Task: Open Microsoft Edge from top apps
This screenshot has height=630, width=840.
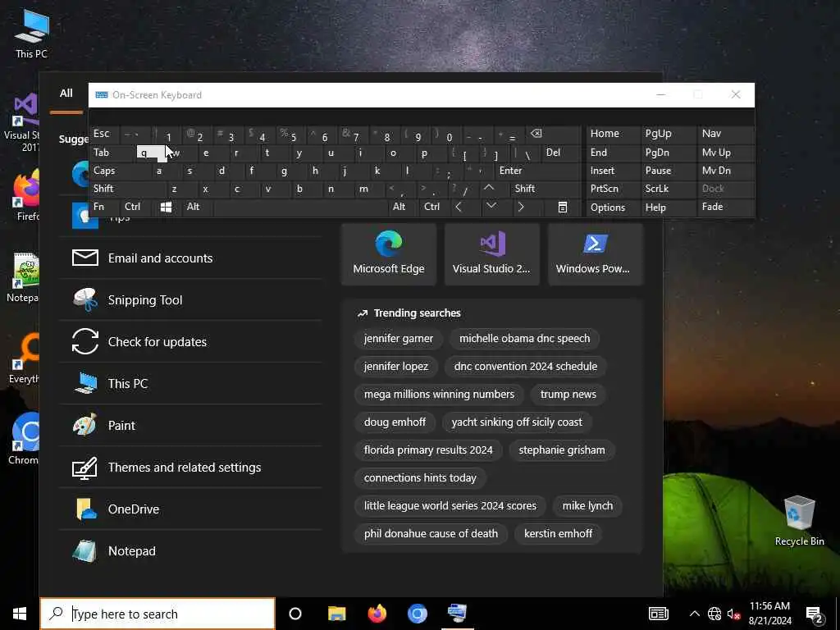Action: click(388, 254)
